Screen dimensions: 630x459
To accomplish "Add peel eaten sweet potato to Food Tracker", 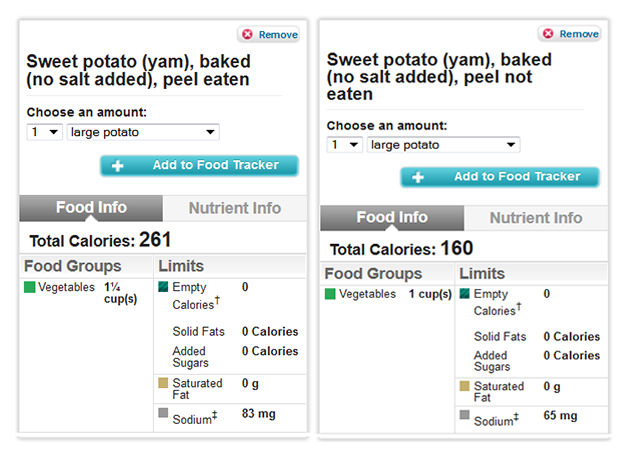I will [199, 166].
